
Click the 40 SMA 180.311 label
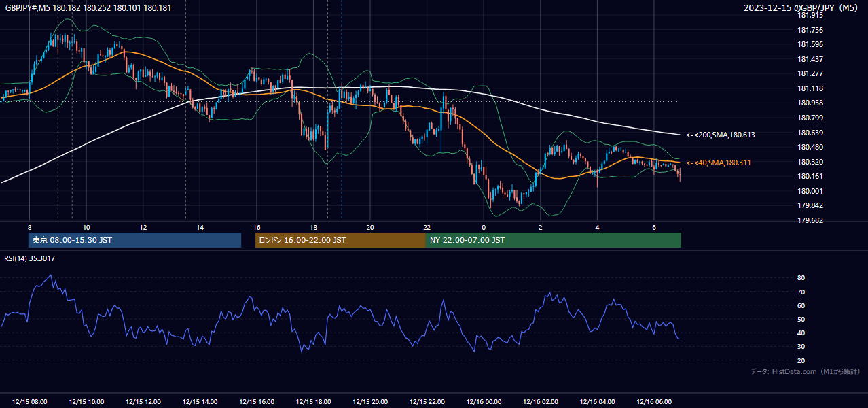click(718, 163)
